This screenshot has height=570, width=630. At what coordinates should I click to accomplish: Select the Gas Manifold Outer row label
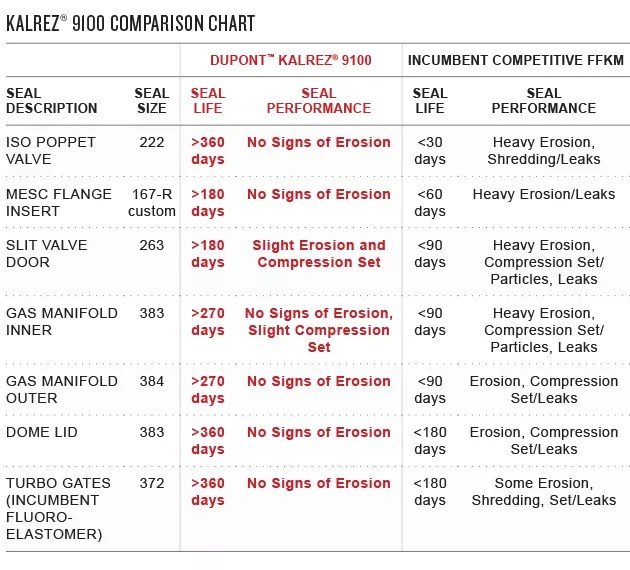pos(61,390)
